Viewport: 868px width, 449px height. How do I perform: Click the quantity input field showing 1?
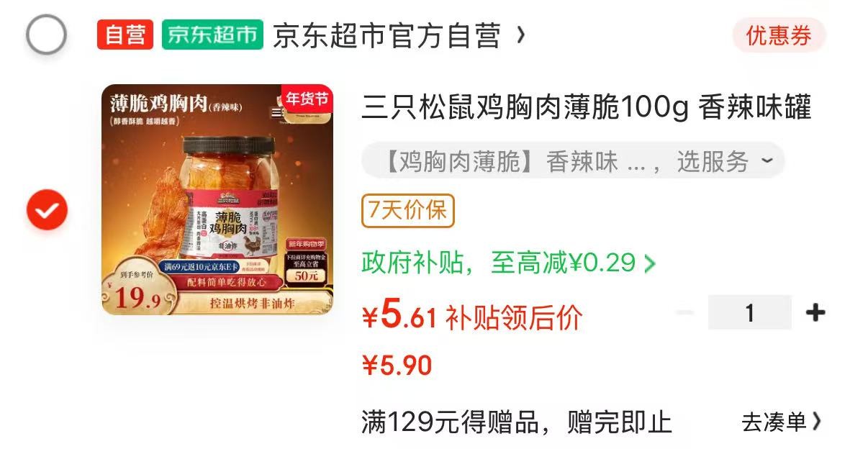pyautogui.click(x=749, y=312)
